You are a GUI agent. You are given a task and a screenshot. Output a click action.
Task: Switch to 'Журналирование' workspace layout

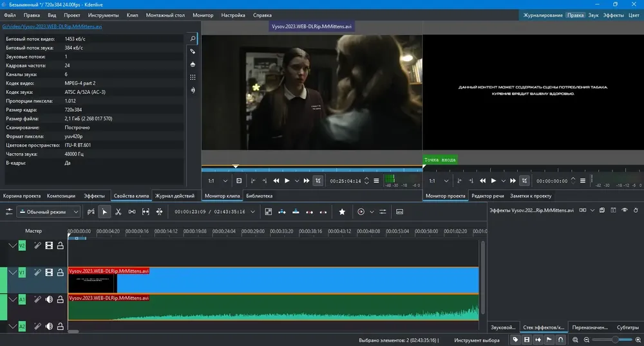(x=543, y=14)
